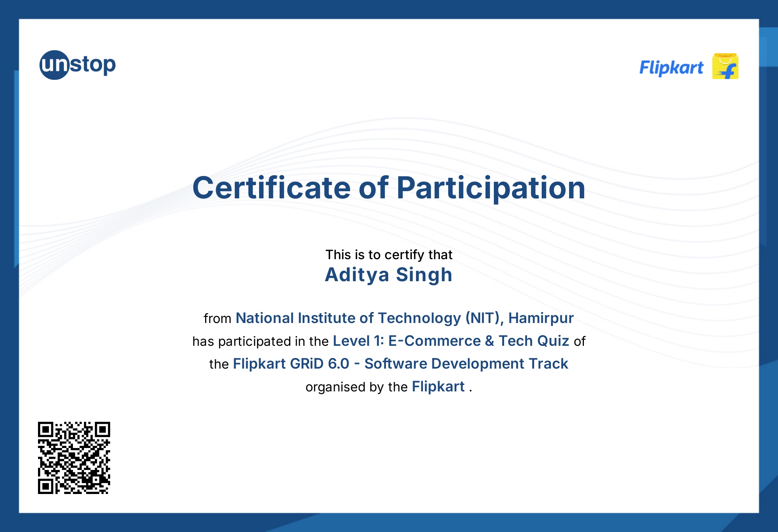Click the phrase 'This is to certify that'
This screenshot has height=532, width=778.
[x=389, y=255]
